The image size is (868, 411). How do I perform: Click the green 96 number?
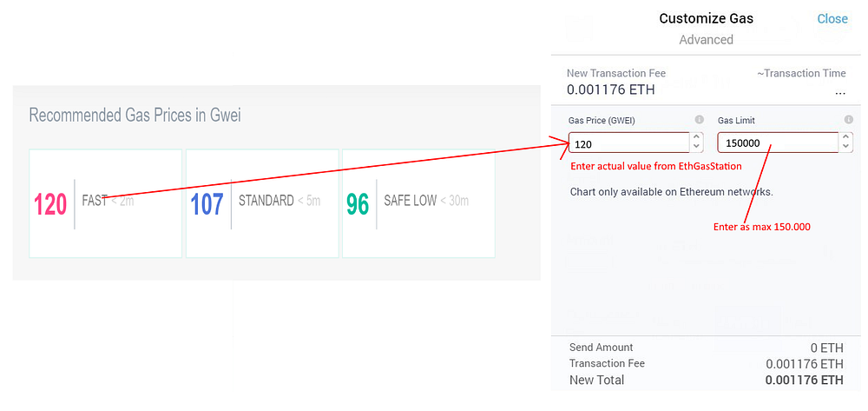358,204
